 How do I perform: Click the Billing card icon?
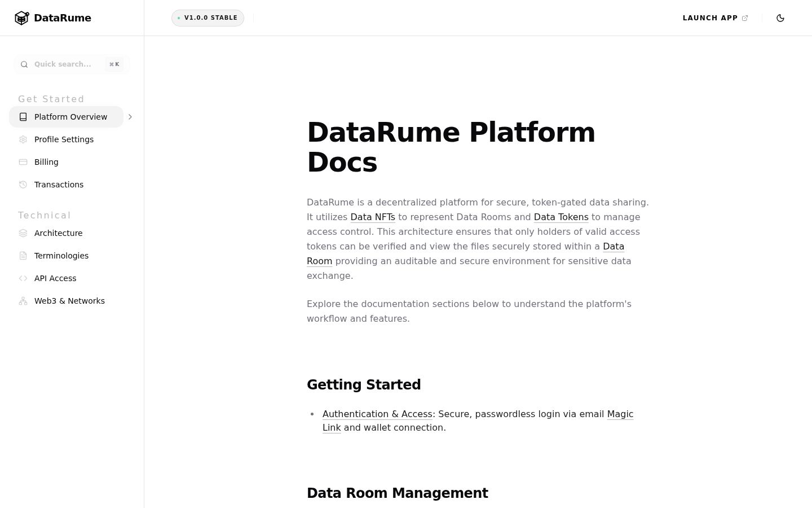coord(23,162)
